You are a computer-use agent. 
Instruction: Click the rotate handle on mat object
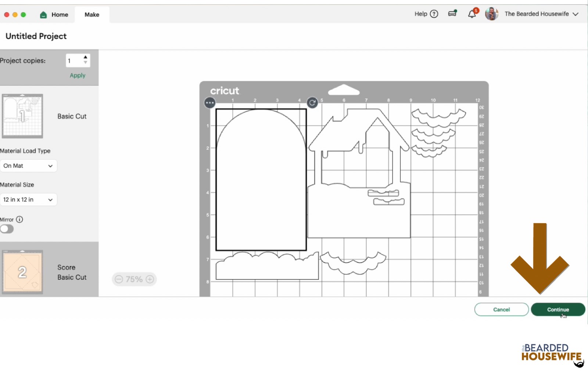point(312,103)
